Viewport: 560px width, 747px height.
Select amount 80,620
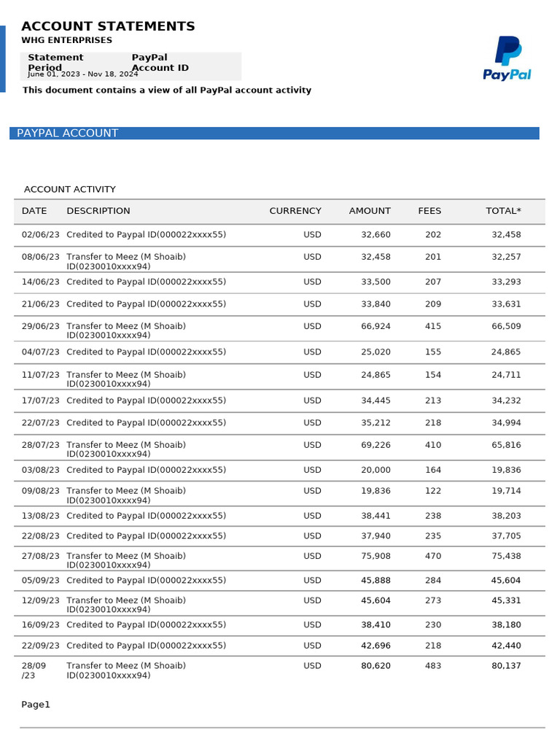(376, 665)
